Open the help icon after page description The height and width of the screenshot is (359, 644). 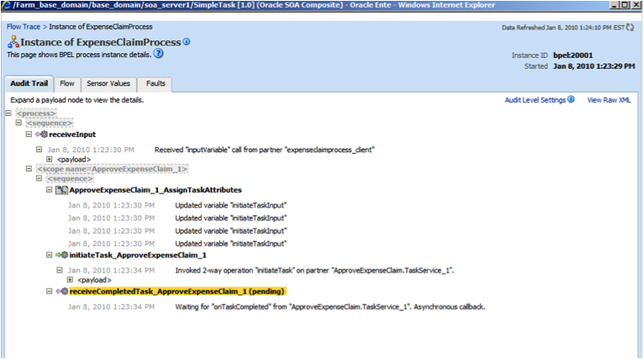coord(159,55)
